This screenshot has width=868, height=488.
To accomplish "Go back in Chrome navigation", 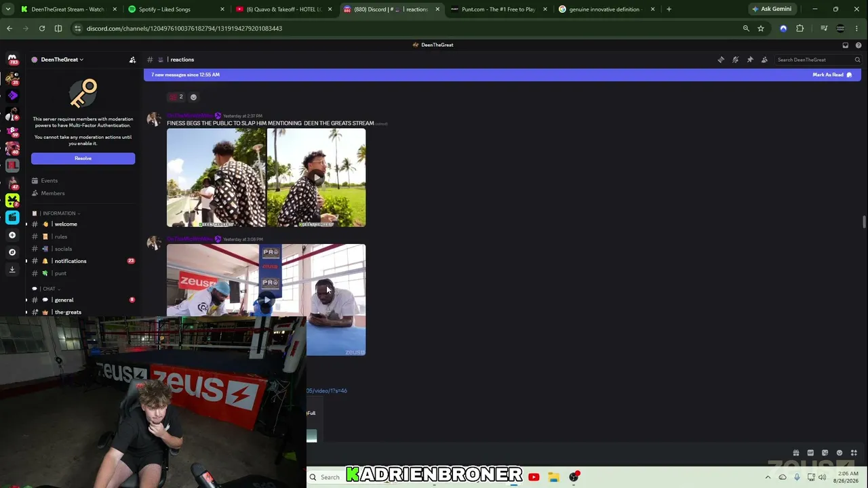I will [x=9, y=28].
